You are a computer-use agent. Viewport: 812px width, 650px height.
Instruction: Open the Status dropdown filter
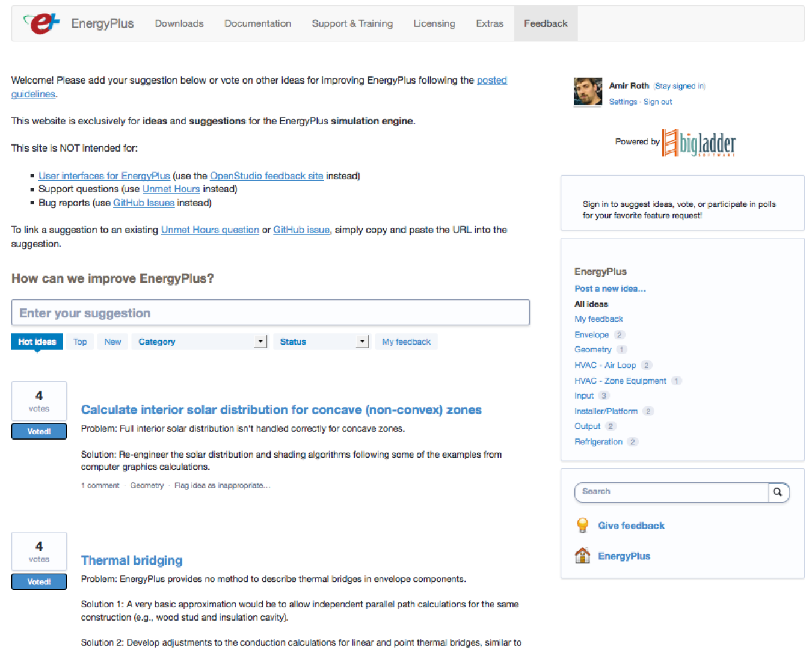[x=321, y=342]
